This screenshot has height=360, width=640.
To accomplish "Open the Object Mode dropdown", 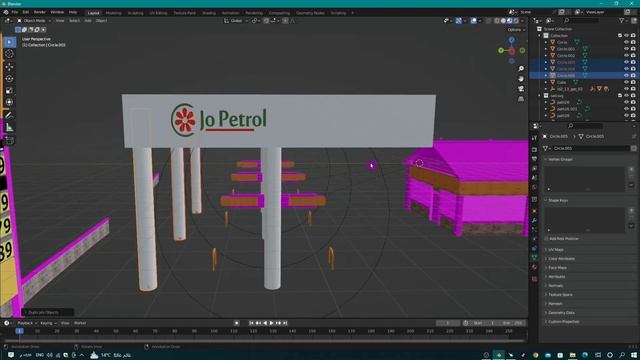I will 34,20.
